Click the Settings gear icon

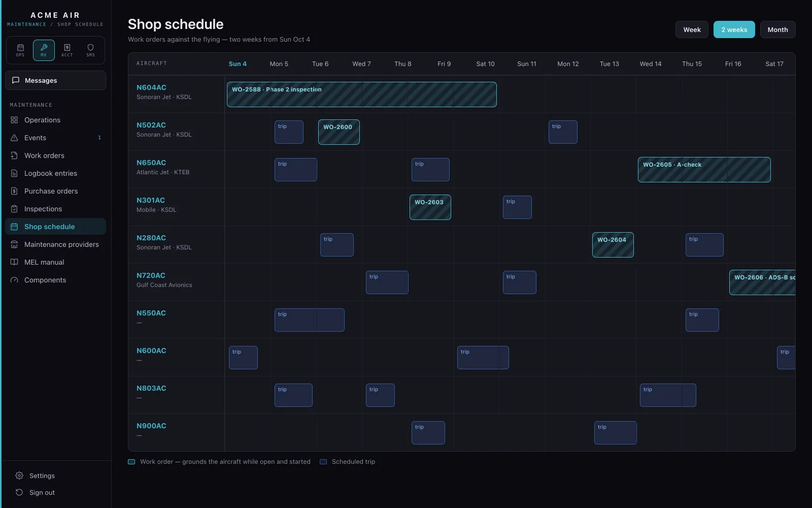[19, 475]
